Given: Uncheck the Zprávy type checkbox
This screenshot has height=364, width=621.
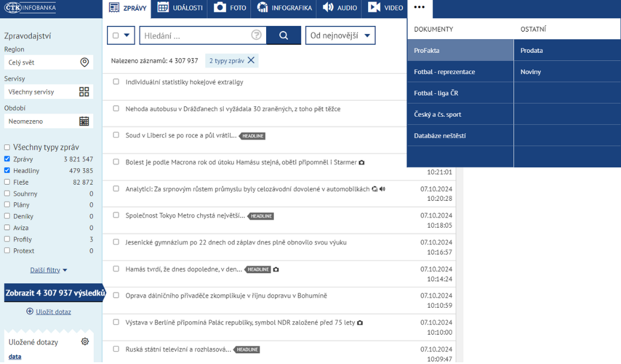Looking at the screenshot, I should point(7,159).
